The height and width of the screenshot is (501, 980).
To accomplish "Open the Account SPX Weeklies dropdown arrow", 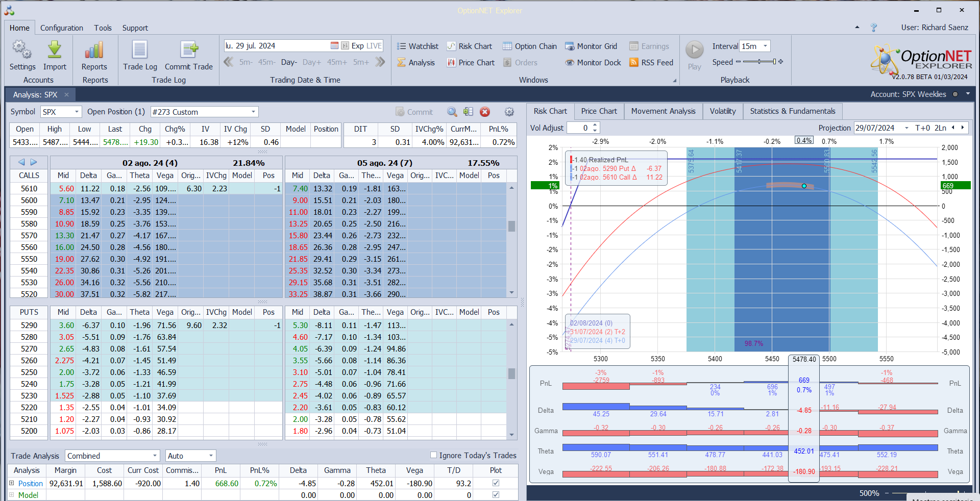I will click(968, 94).
